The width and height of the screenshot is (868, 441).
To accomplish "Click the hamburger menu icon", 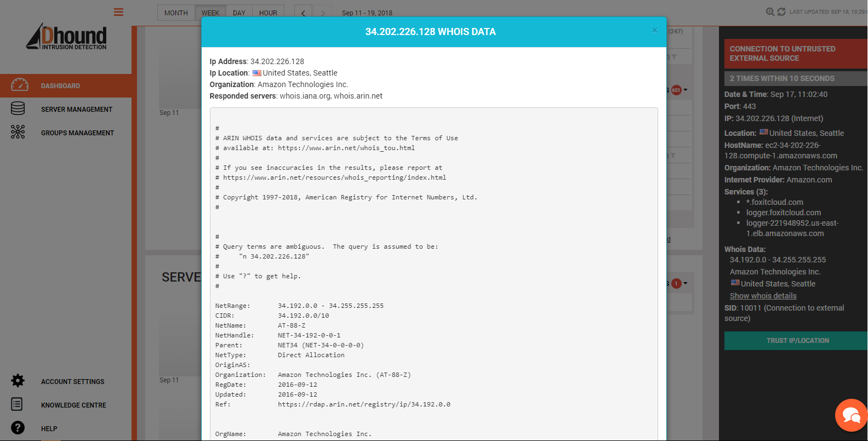I will (x=118, y=12).
